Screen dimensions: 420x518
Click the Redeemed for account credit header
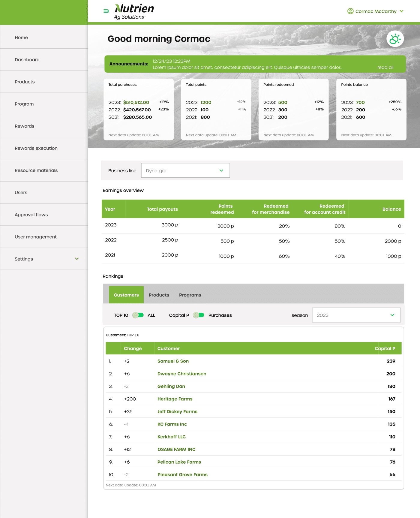(325, 209)
